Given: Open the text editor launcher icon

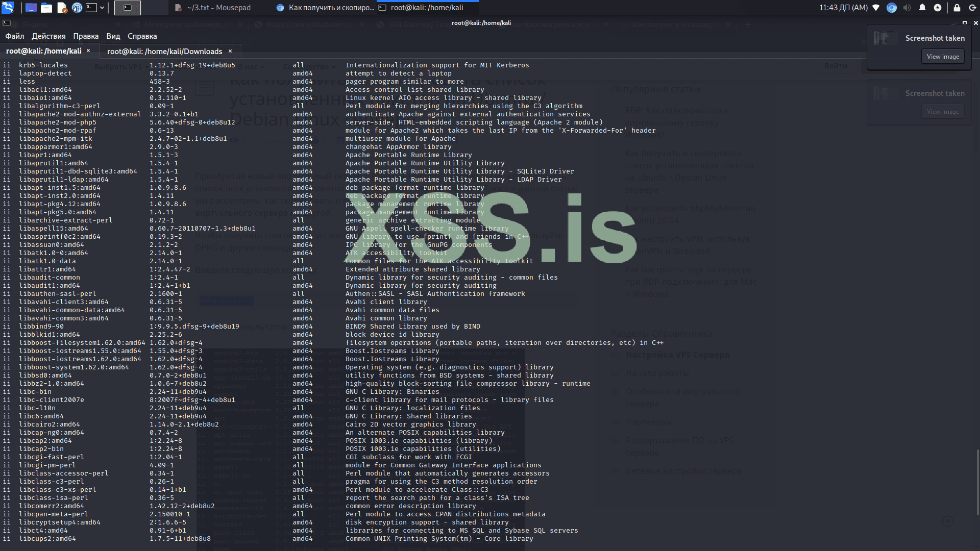Looking at the screenshot, I should (62, 8).
